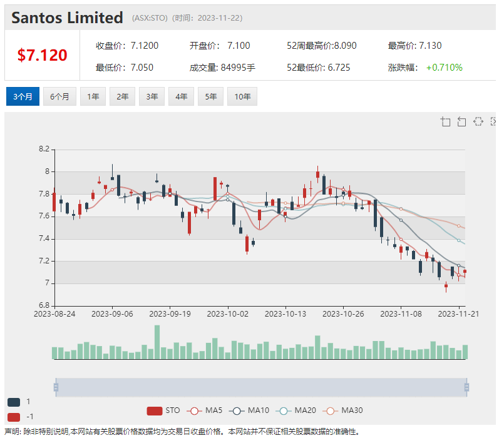Switch to the 6个月 range

[59, 96]
